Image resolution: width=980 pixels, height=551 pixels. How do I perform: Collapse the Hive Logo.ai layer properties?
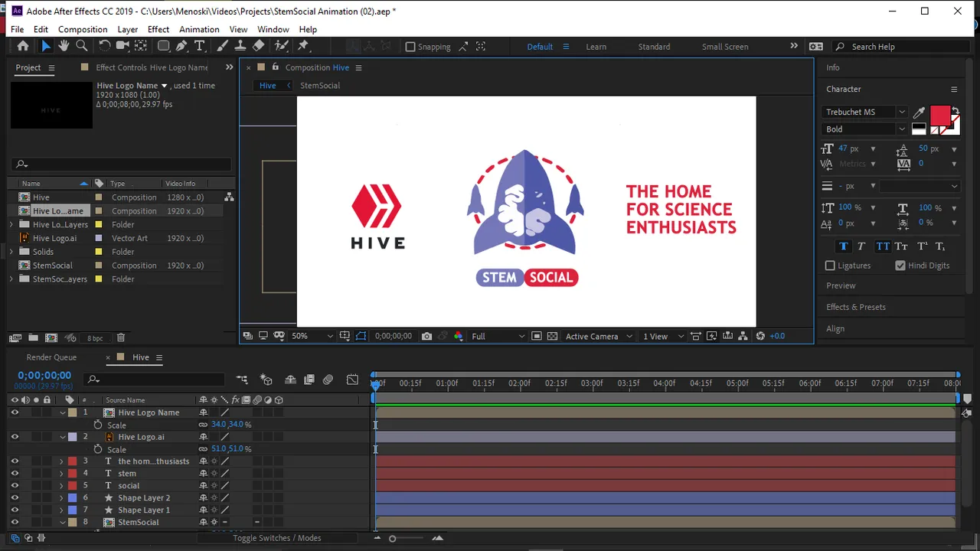tap(63, 437)
